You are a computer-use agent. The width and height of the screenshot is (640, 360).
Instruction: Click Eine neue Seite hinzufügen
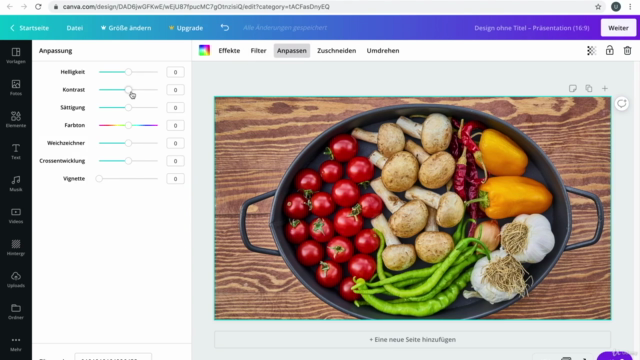click(x=412, y=339)
